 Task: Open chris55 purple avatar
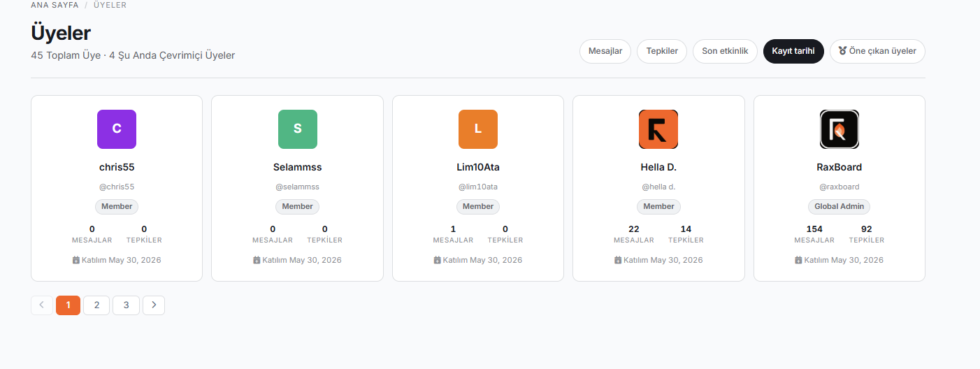click(x=117, y=129)
